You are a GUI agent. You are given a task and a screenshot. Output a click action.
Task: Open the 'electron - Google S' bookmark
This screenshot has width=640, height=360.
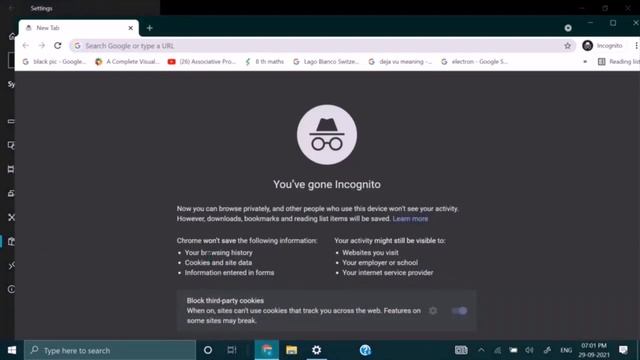[x=474, y=62]
